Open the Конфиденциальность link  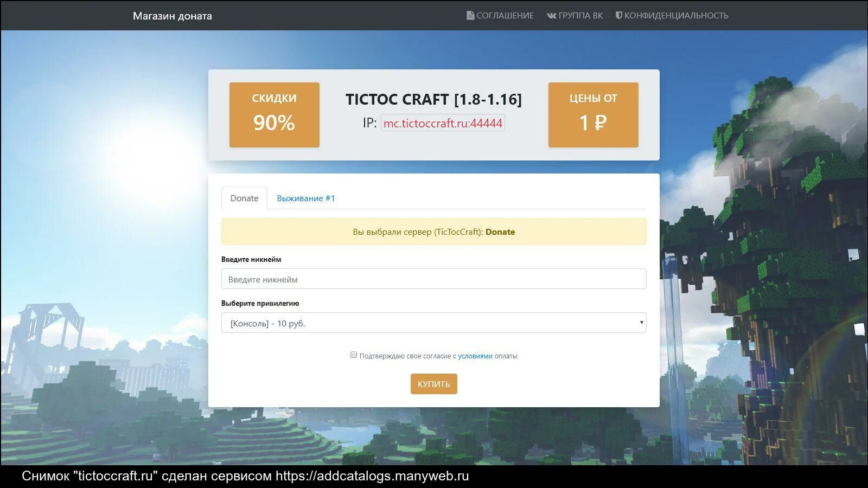click(672, 16)
